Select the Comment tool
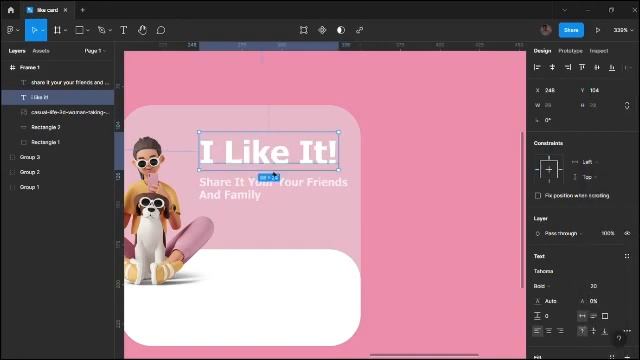Screen dimensions: 640x360 click(x=161, y=30)
